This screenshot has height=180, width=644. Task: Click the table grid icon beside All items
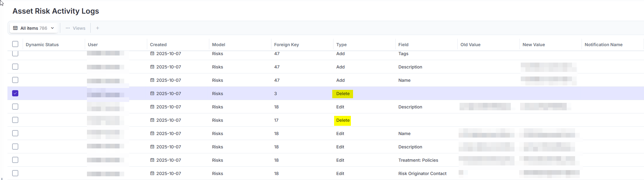point(15,28)
